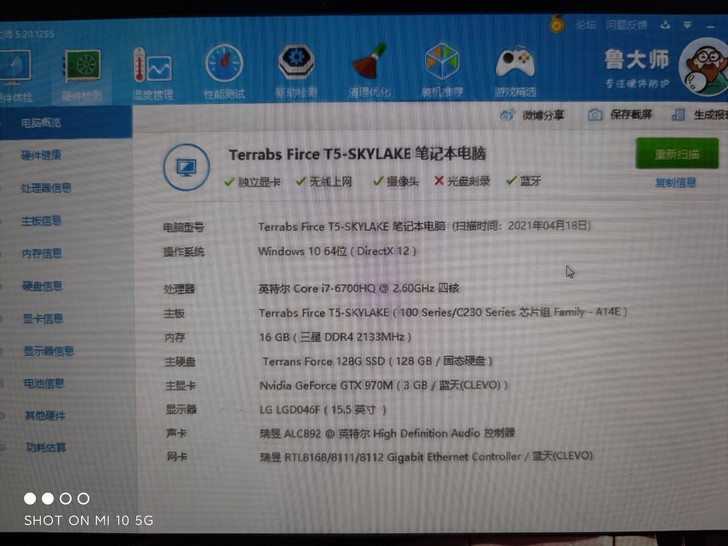Click the Terrabs Firce T5-SKYLAKE heading
The image size is (728, 546).
pyautogui.click(x=357, y=154)
